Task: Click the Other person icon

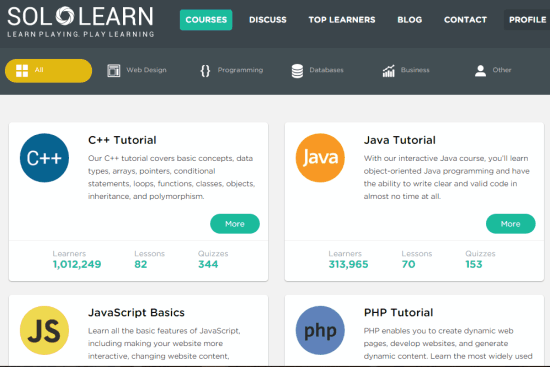Action: tap(481, 71)
